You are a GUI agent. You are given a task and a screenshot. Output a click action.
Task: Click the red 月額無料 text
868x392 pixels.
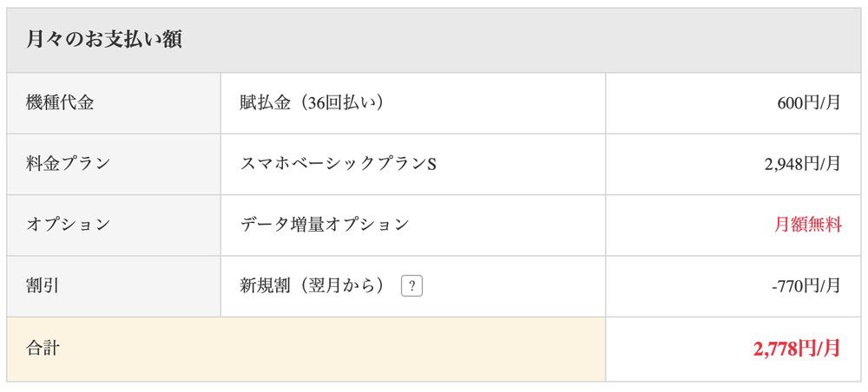[x=808, y=225]
